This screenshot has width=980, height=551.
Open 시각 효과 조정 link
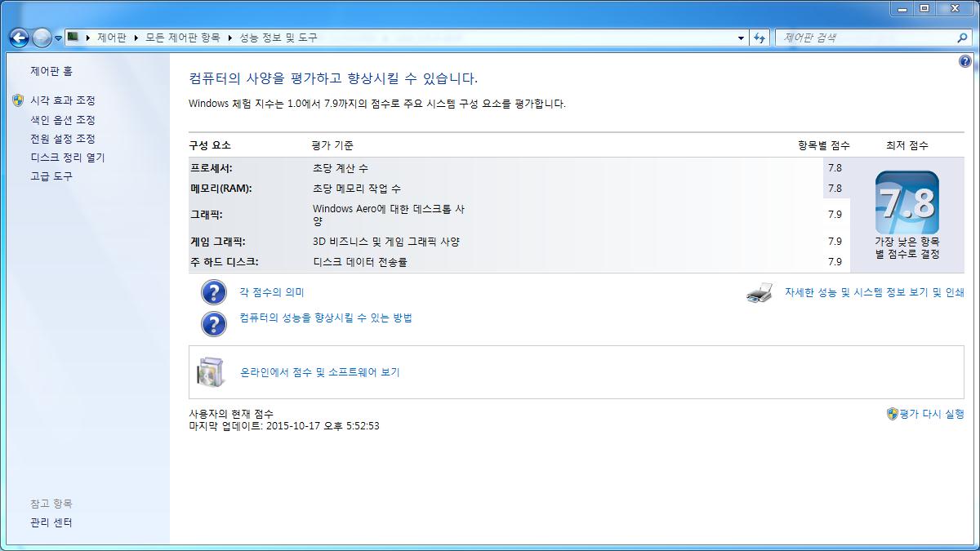tap(63, 100)
